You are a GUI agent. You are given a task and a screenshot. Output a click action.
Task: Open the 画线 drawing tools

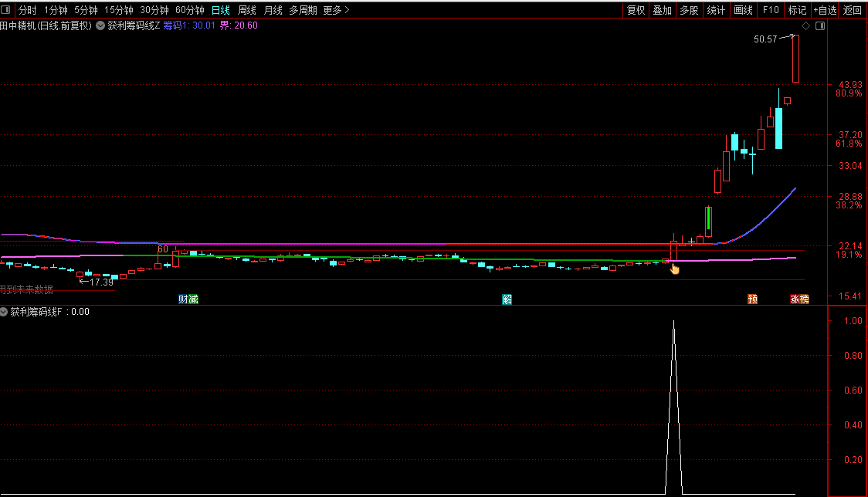(743, 10)
